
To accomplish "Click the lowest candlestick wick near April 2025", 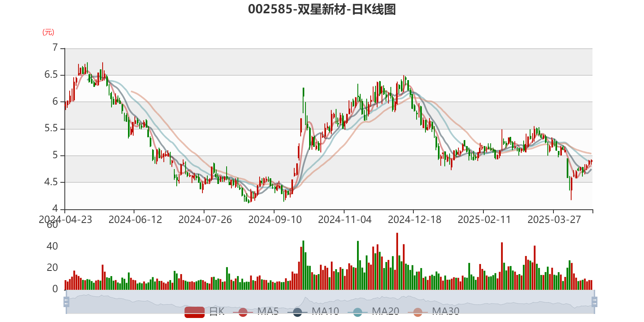I will 571,188.
